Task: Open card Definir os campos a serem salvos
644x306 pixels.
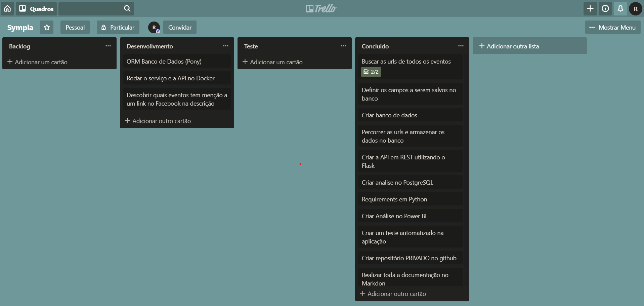Action: pos(411,94)
